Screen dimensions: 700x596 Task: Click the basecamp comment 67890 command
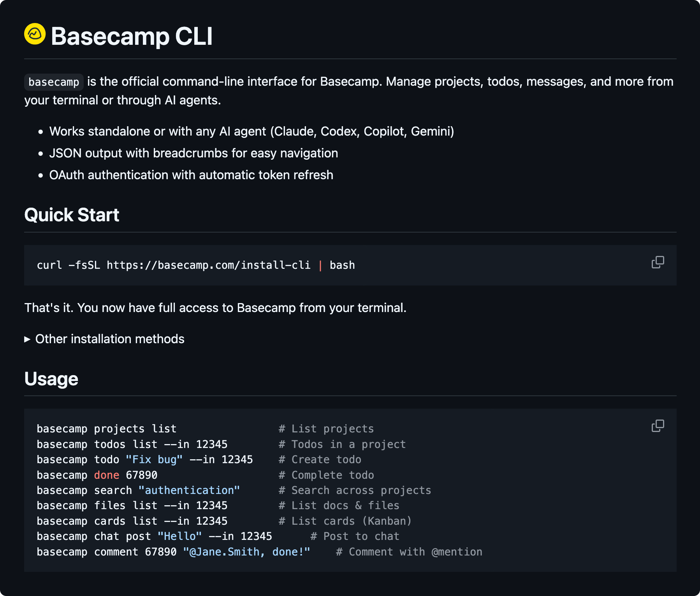173,552
